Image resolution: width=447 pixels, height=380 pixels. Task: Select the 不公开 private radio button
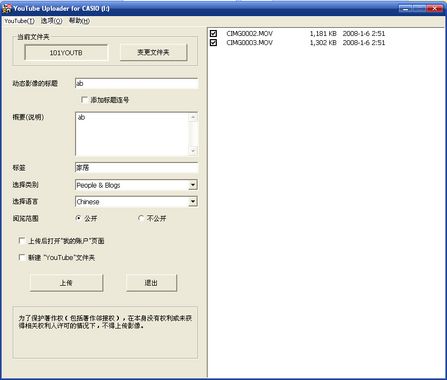pos(141,218)
